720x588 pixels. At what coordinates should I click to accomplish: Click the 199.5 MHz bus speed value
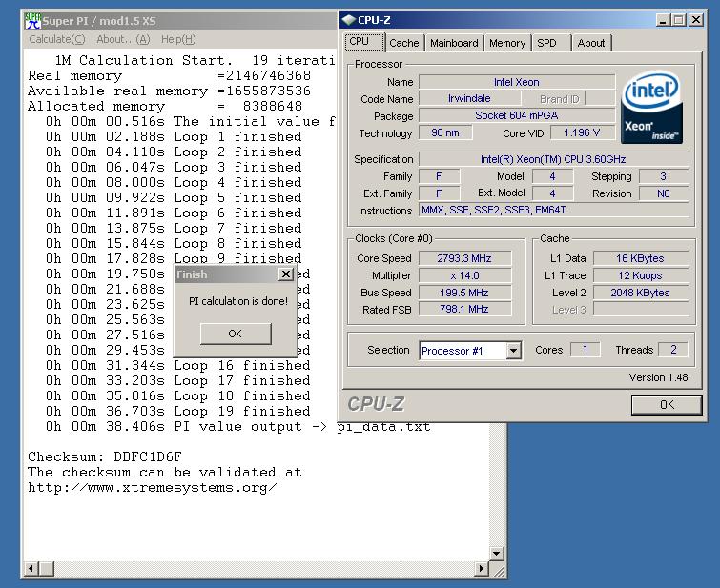[464, 293]
